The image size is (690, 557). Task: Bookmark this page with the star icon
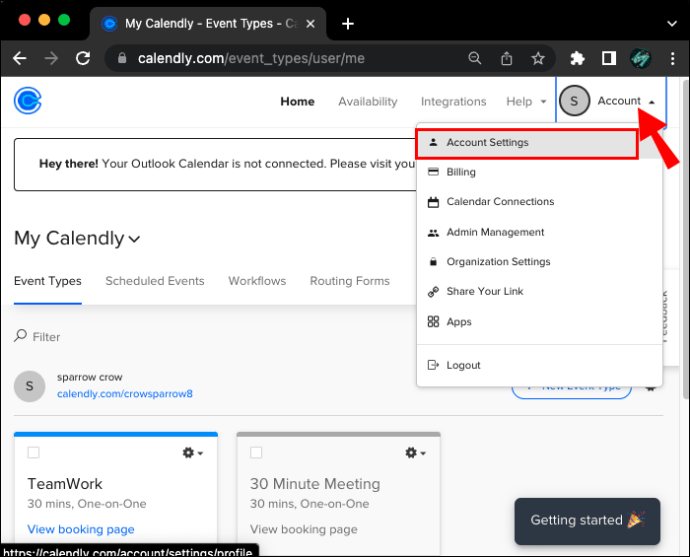pos(538,58)
